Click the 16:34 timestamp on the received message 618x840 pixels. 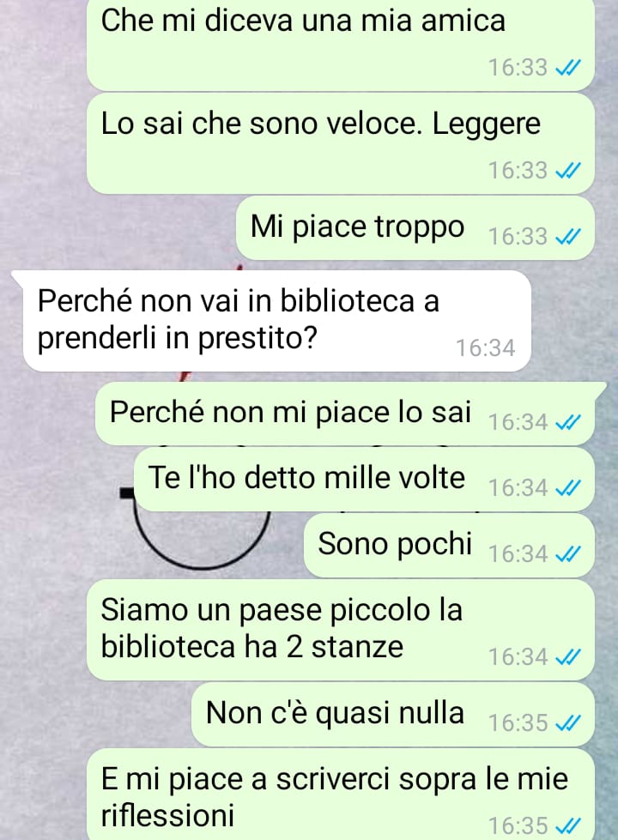(486, 348)
